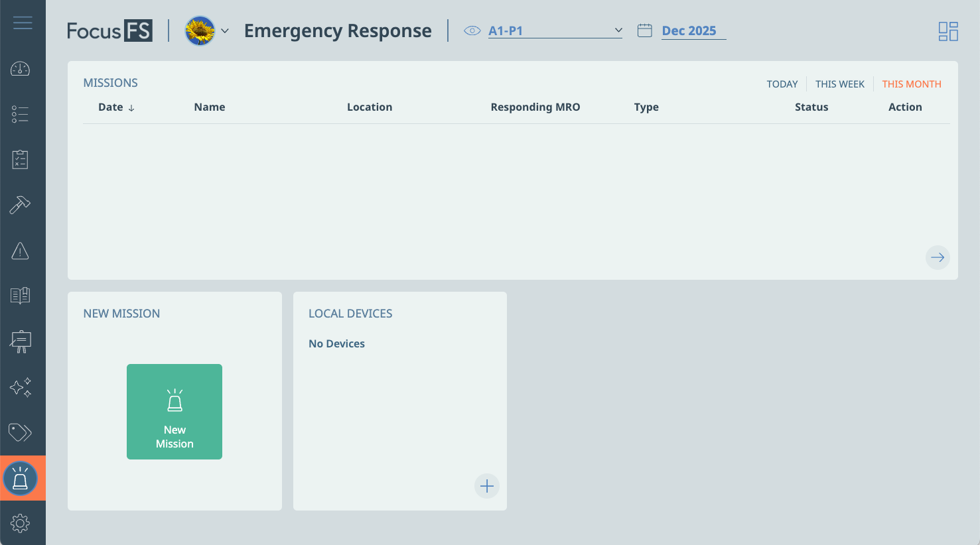Open the hammer tool icon in sidebar

(20, 205)
